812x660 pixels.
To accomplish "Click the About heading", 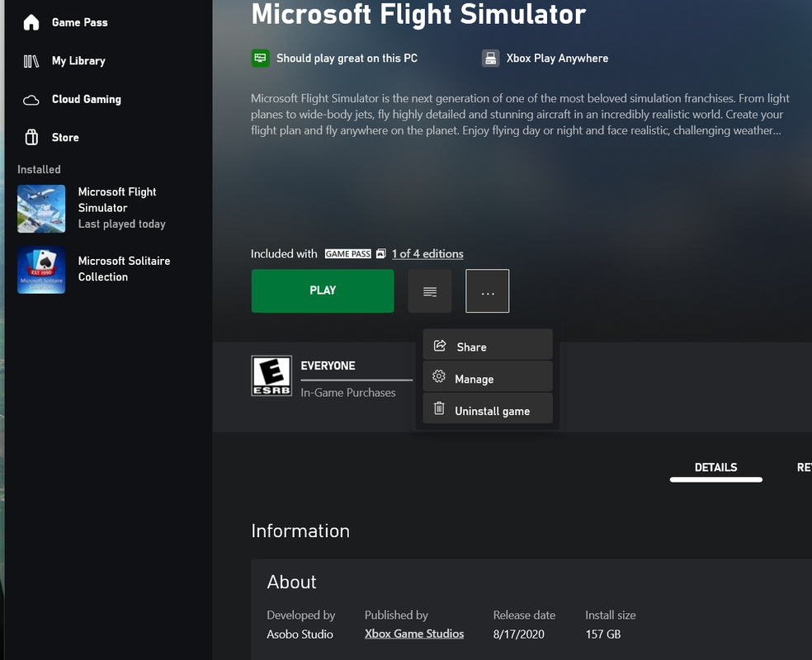I will [291, 582].
